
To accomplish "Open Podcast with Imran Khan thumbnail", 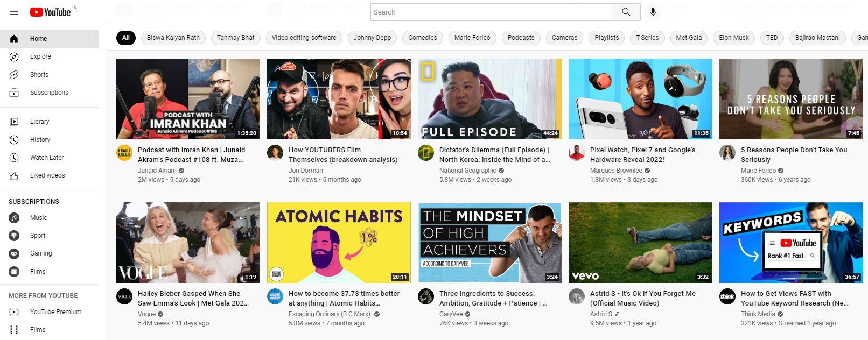I will tap(188, 99).
